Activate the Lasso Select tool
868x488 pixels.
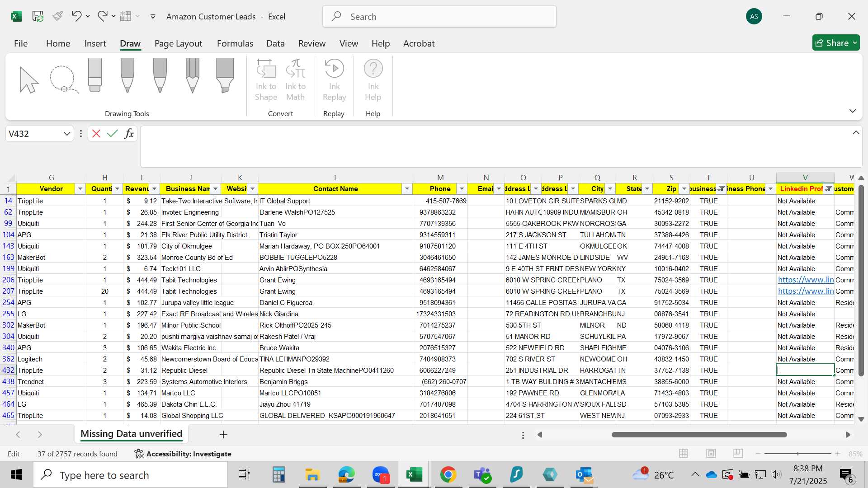point(63,80)
